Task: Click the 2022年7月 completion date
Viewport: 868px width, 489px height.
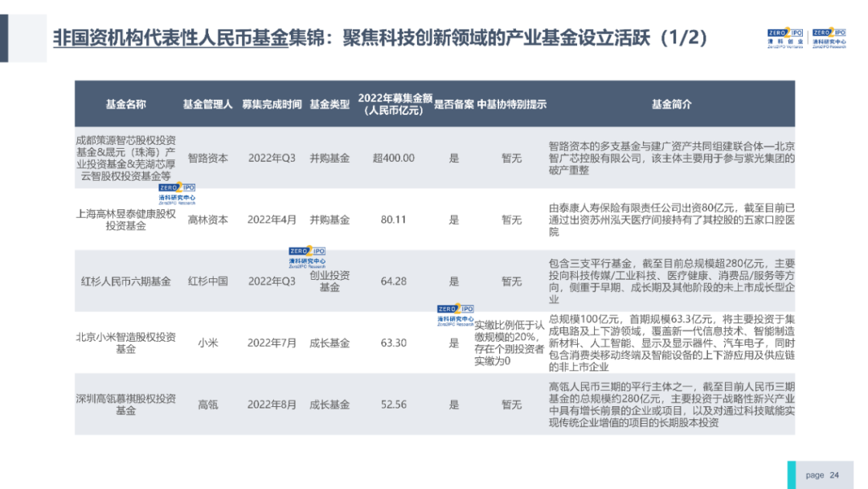Action: point(272,343)
